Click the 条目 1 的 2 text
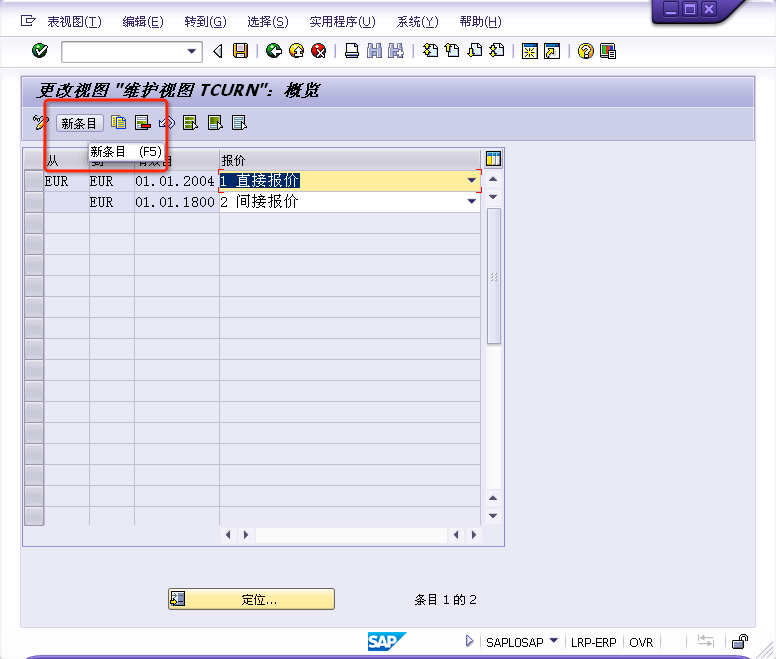The height and width of the screenshot is (659, 776). coord(445,600)
